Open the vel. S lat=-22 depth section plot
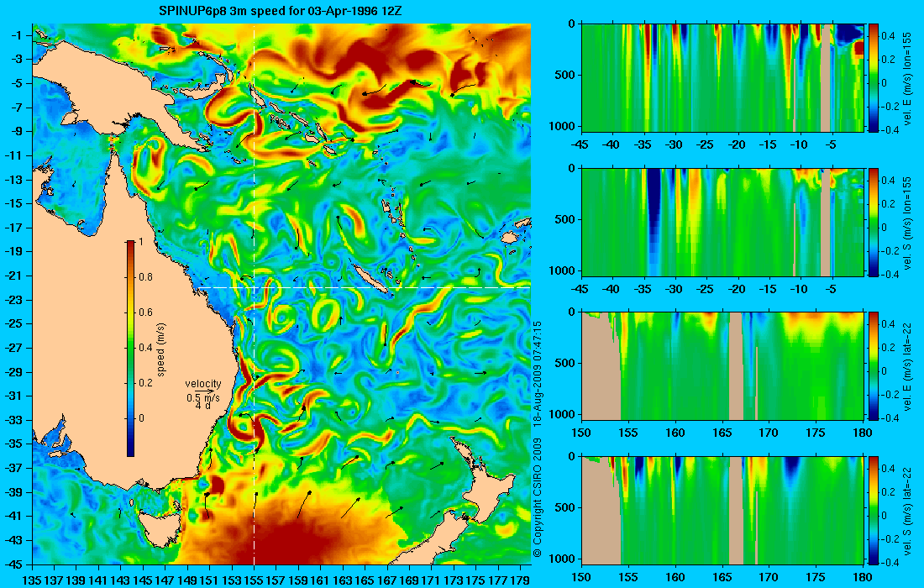 pyautogui.click(x=722, y=510)
